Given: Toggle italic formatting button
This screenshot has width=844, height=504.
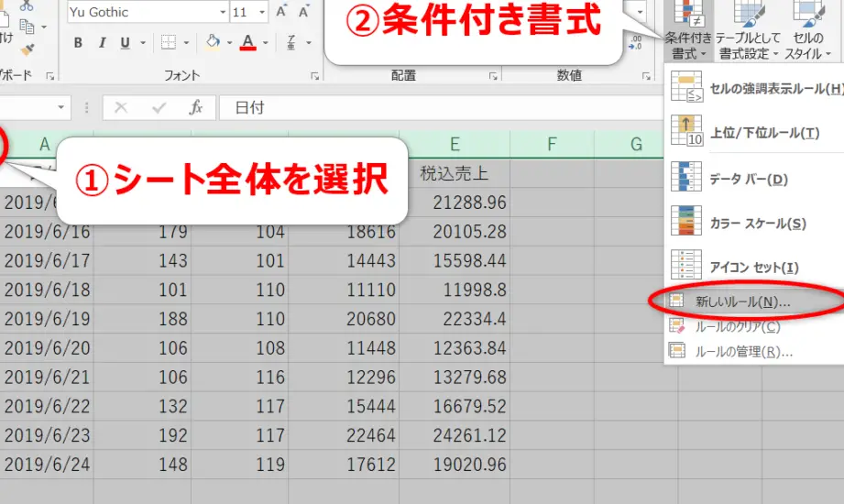Looking at the screenshot, I should coord(102,43).
